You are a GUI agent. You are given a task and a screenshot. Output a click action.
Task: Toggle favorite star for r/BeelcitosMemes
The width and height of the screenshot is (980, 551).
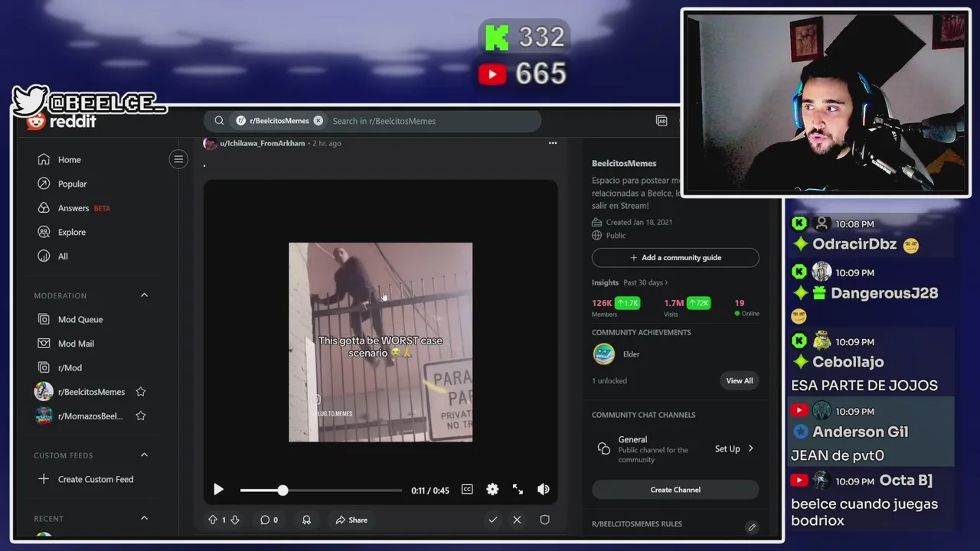pyautogui.click(x=141, y=392)
